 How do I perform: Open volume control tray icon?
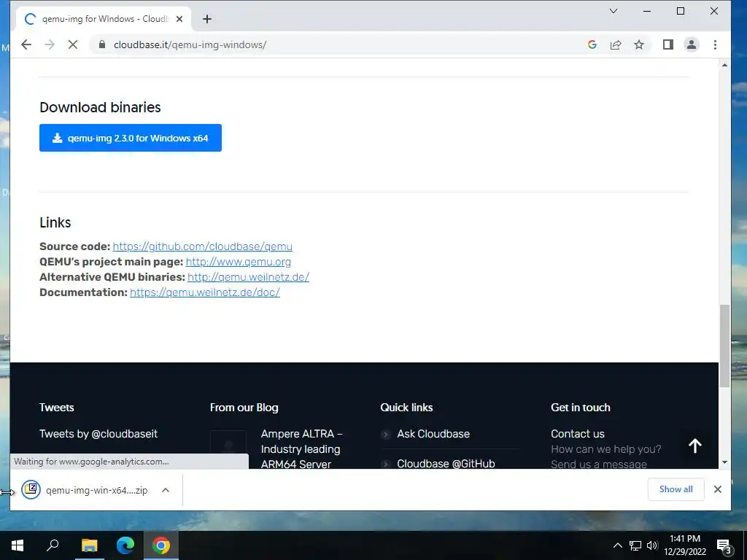tap(652, 545)
